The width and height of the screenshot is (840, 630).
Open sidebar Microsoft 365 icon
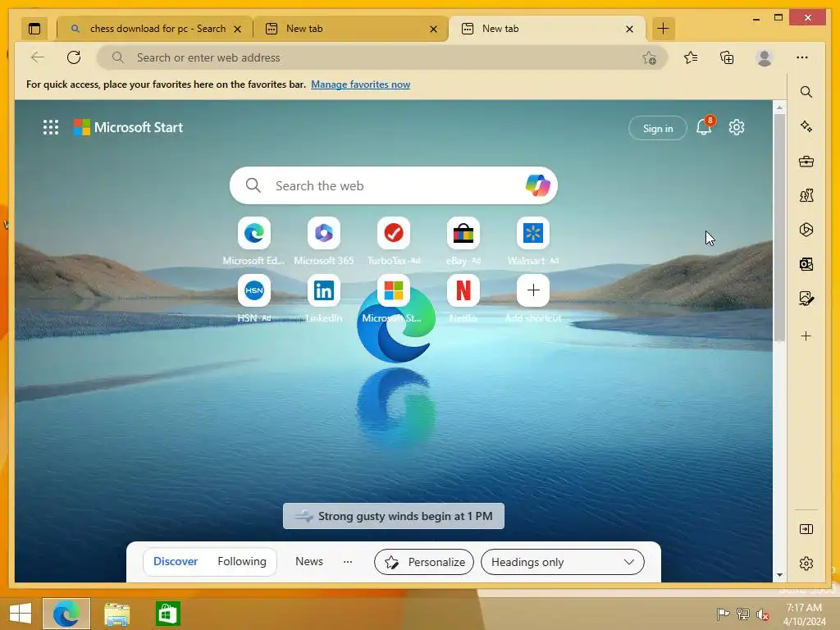click(x=806, y=230)
